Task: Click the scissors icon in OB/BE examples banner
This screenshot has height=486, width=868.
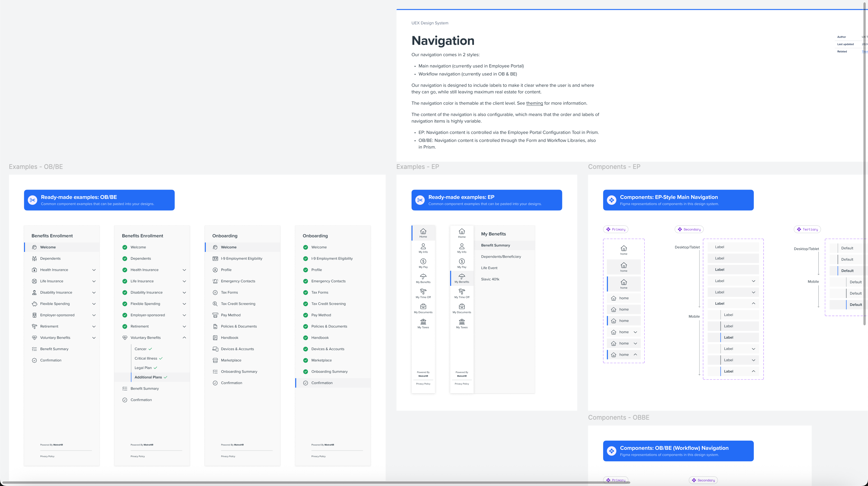Action: pos(33,200)
